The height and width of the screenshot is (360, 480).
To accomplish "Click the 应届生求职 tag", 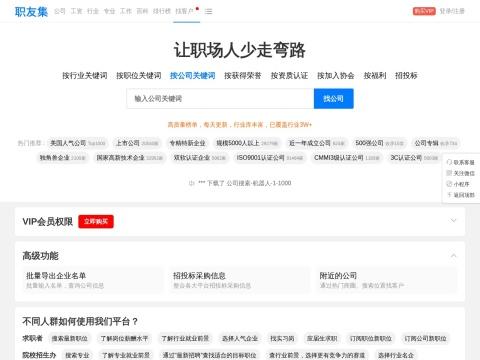I will 322,339.
